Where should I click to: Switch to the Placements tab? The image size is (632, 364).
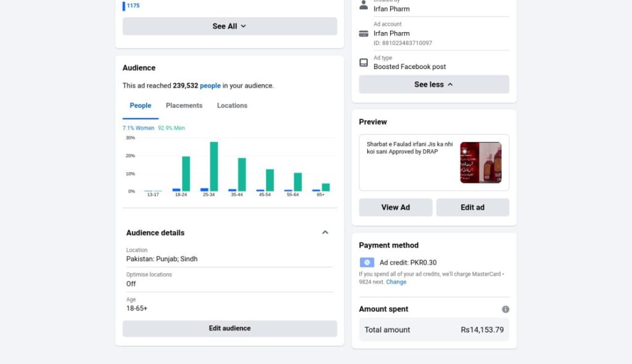click(184, 105)
